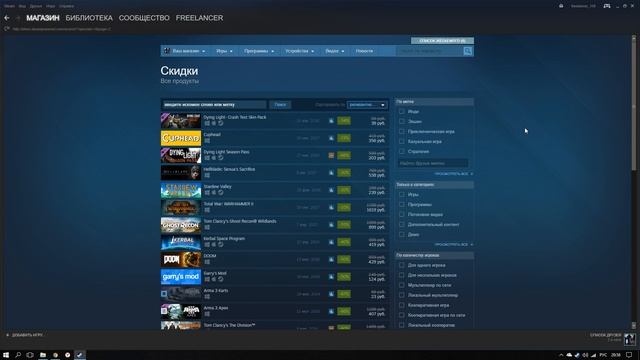Click the Поиск button
This screenshot has width=640, height=360.
[280, 105]
